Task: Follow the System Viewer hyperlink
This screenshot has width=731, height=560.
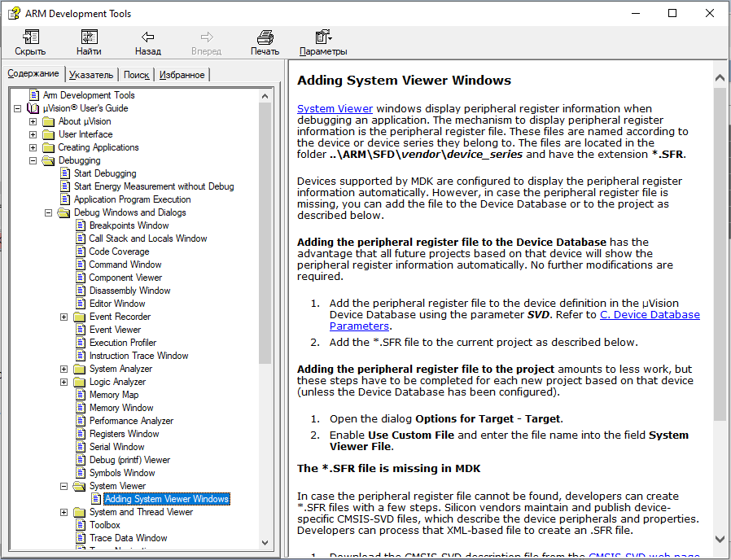Action: pyautogui.click(x=335, y=108)
